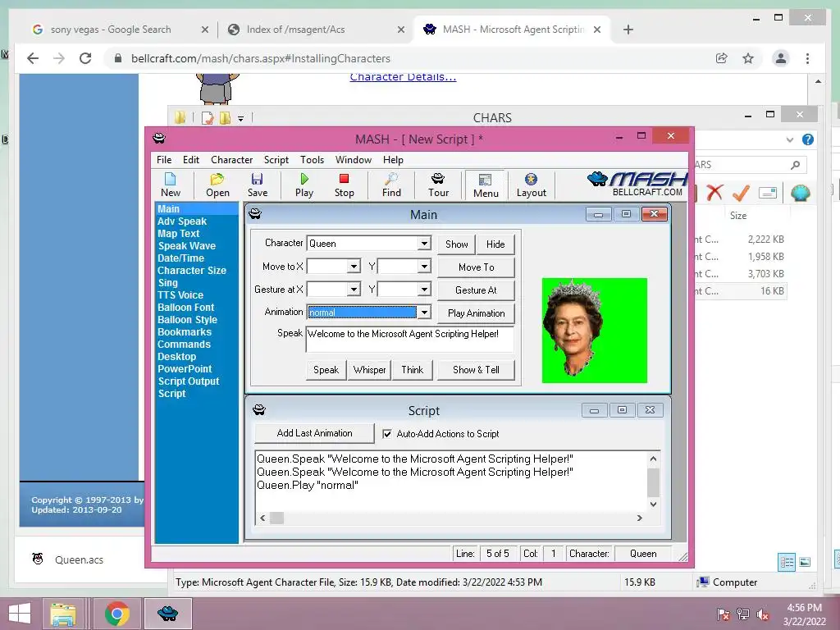Click the orange checkmark icon in CHARS window

tap(741, 193)
